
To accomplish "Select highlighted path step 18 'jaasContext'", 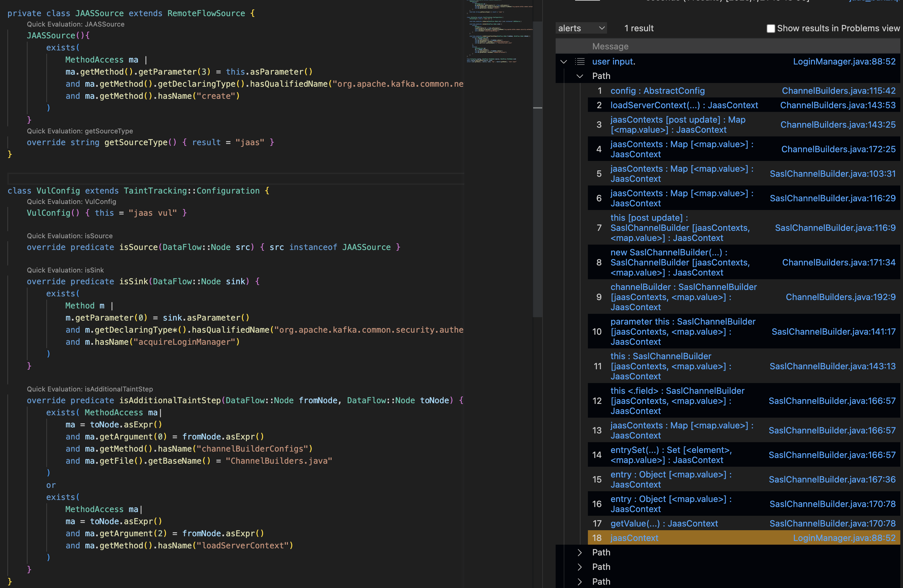I will (634, 538).
